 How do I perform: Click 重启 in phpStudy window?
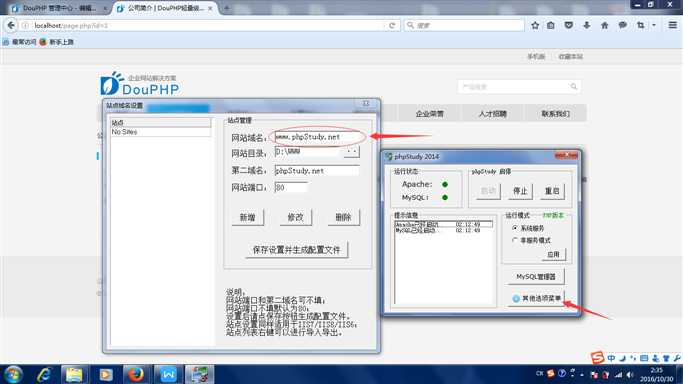pyautogui.click(x=552, y=191)
